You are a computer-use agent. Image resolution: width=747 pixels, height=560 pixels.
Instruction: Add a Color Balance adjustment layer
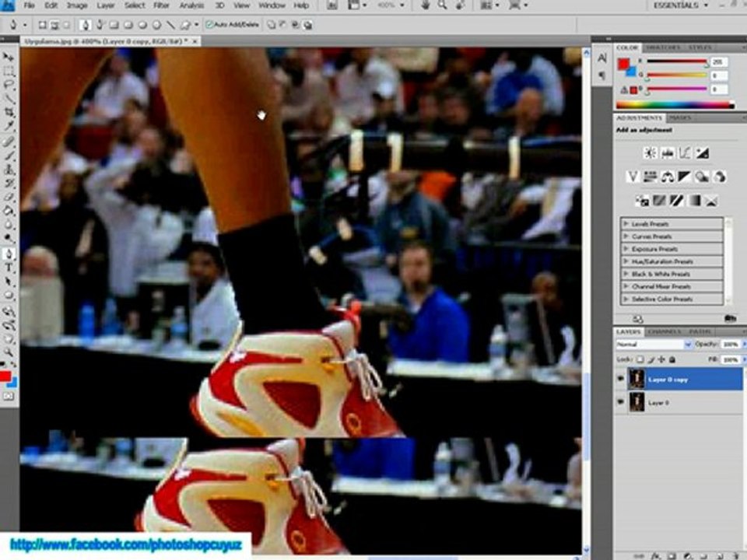pos(668,177)
